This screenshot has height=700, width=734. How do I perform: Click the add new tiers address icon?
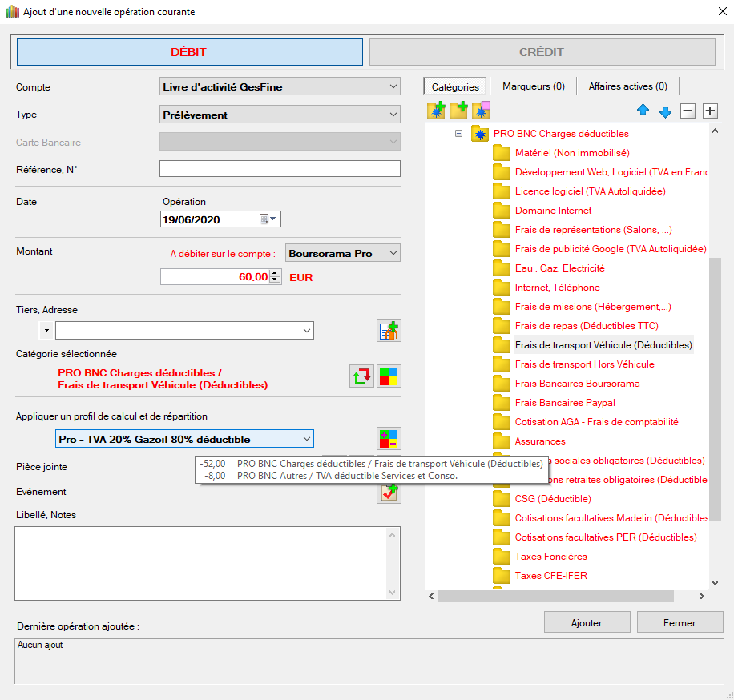tap(389, 330)
